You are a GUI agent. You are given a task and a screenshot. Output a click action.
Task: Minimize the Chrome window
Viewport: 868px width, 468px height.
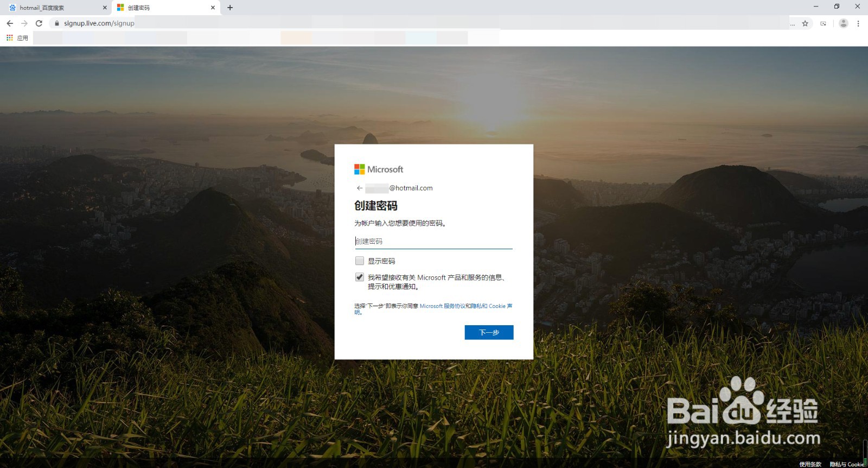point(816,7)
